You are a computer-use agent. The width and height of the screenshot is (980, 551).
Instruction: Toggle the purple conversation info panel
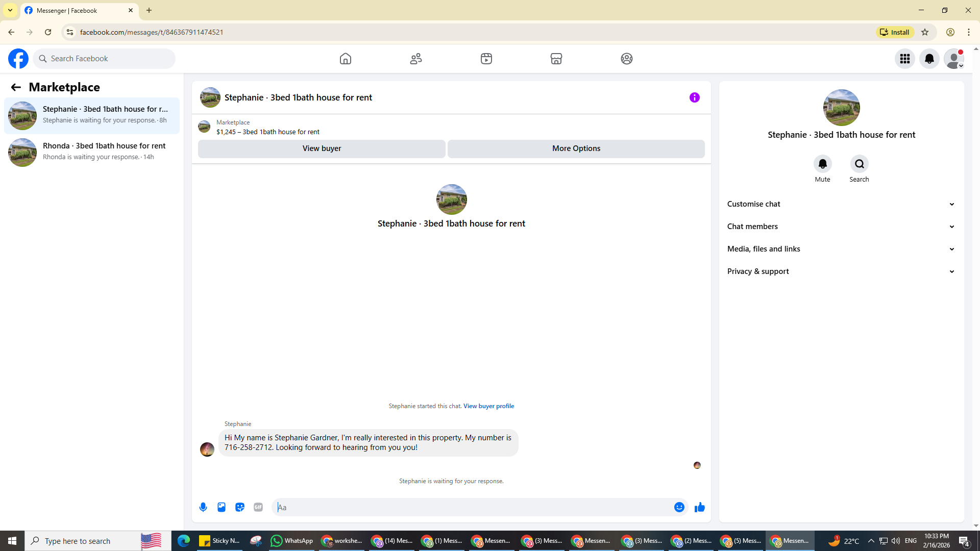tap(694, 97)
